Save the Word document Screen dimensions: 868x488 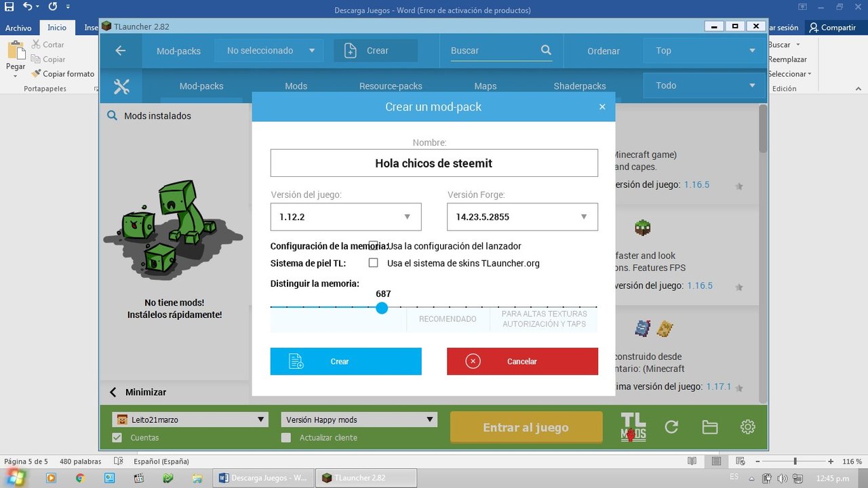[x=9, y=7]
